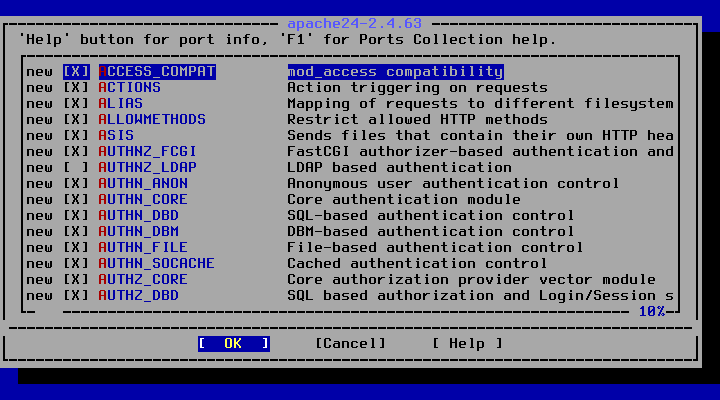Select the AUTHN_SOCACHE option name

coord(157,264)
